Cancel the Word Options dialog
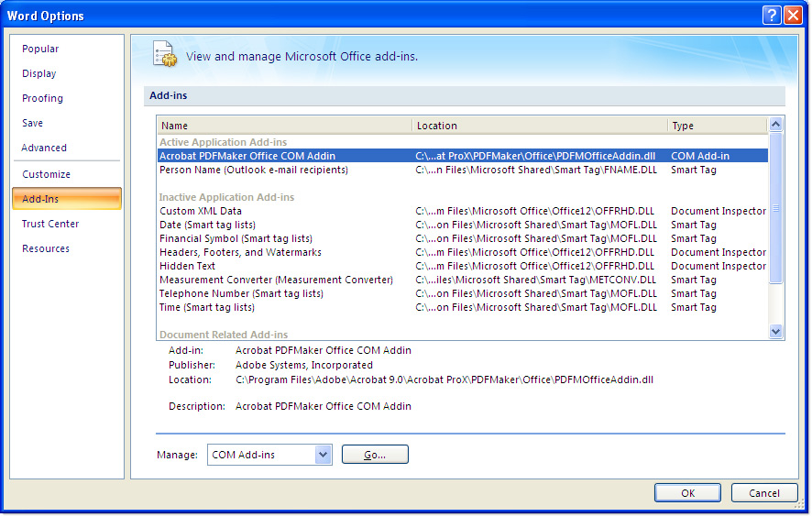812x517 pixels. click(x=763, y=493)
